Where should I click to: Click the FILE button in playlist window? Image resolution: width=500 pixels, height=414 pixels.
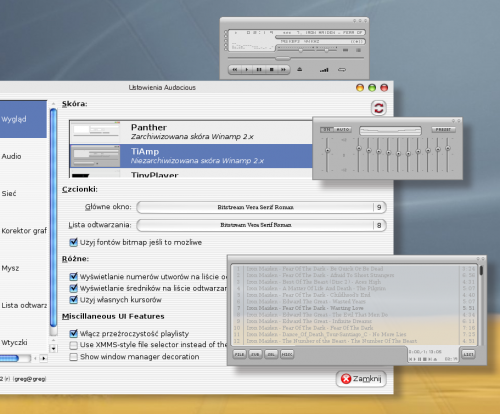click(x=239, y=354)
